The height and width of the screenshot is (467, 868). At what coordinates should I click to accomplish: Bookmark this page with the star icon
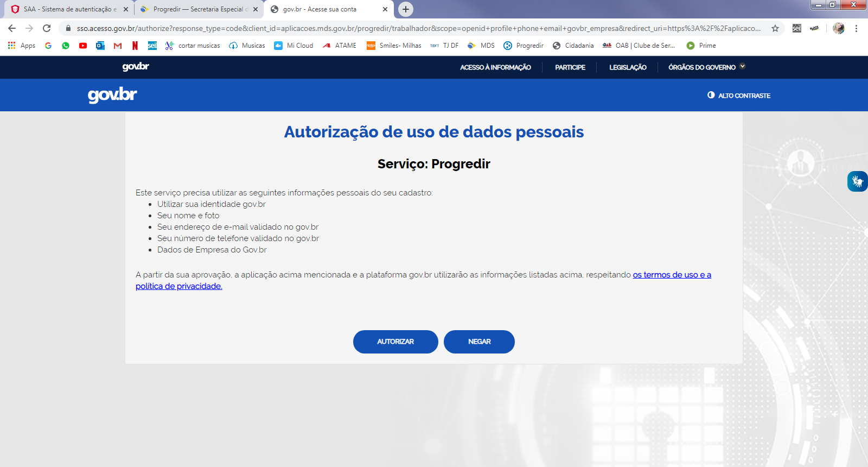tap(775, 28)
